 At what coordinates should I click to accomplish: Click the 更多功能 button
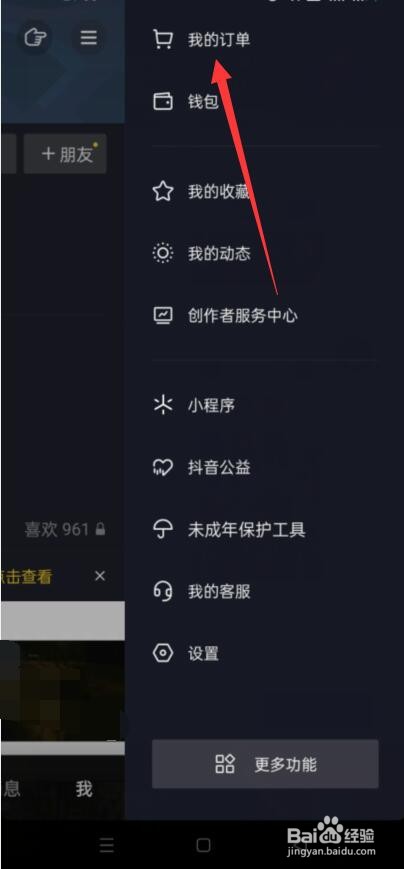point(265,764)
